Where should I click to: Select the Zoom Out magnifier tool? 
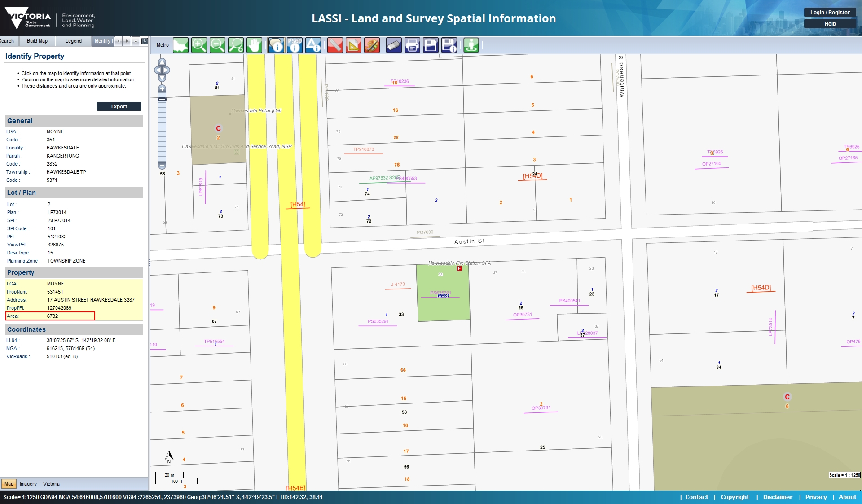[217, 45]
